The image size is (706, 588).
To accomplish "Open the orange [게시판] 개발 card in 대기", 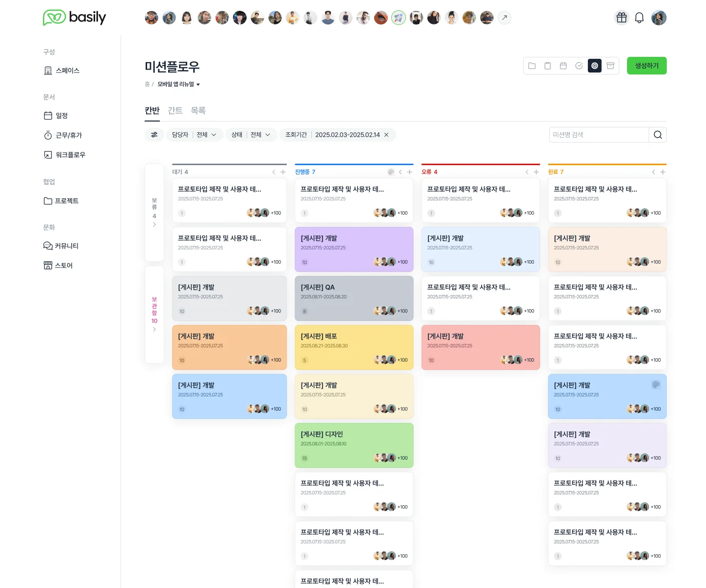I will click(x=229, y=347).
